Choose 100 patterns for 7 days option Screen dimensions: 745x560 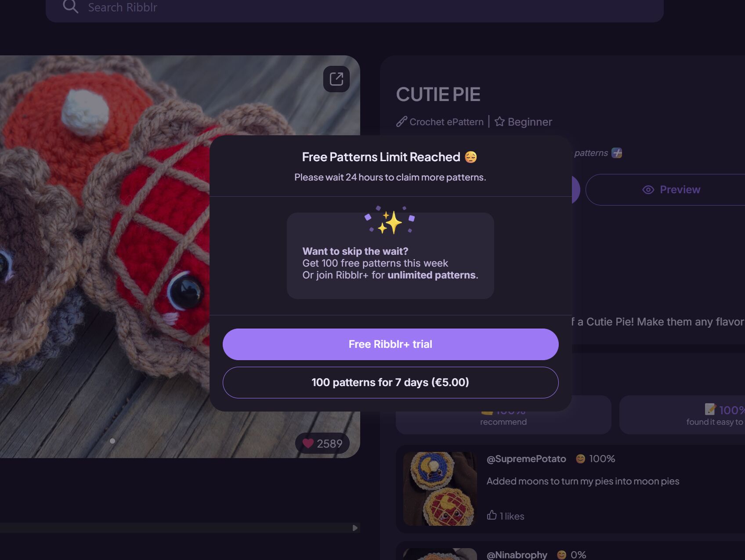[391, 383]
